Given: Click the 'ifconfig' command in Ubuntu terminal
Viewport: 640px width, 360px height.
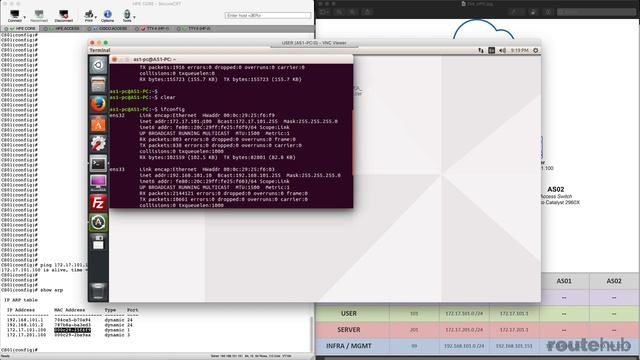Looking at the screenshot, I should 172,109.
